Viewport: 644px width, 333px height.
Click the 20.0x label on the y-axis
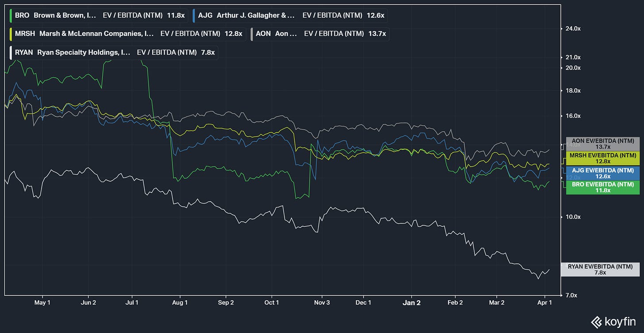(x=573, y=68)
